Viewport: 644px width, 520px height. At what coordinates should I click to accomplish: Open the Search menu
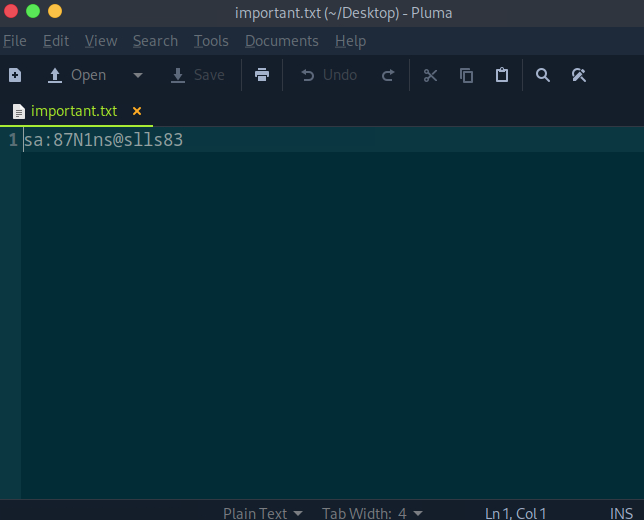coord(155,41)
